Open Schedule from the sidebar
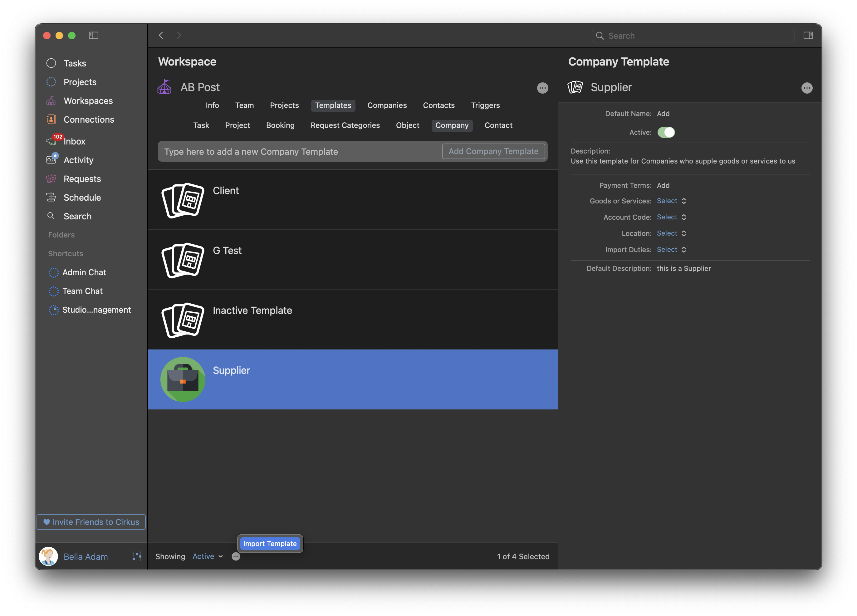Viewport: 857px width, 616px height. click(x=82, y=197)
